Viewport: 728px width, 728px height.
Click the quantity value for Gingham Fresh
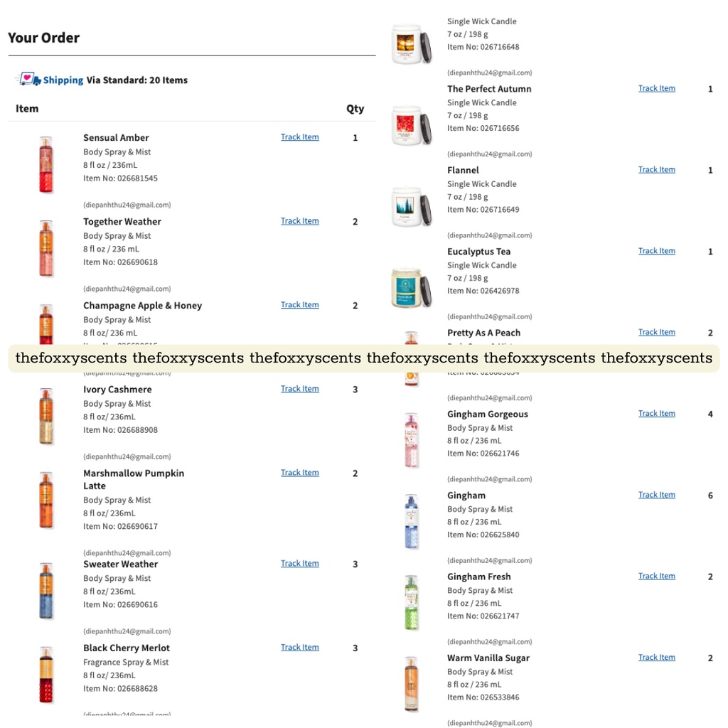710,577
